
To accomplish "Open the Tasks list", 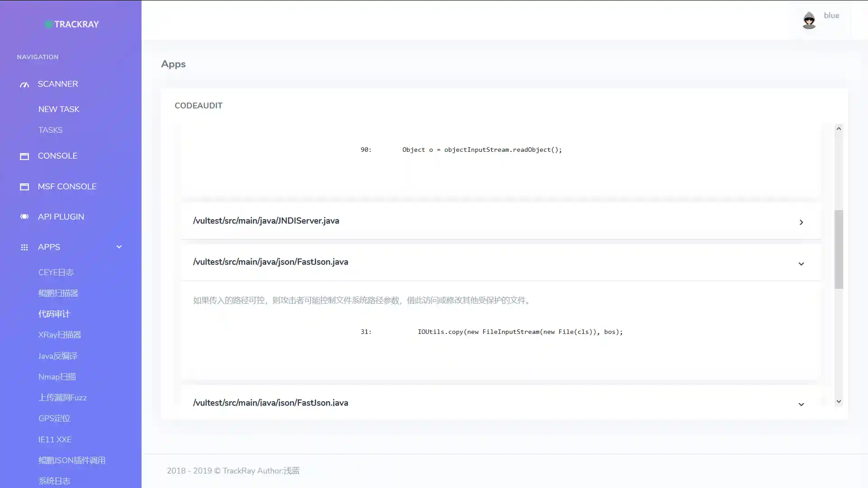I will tap(50, 130).
